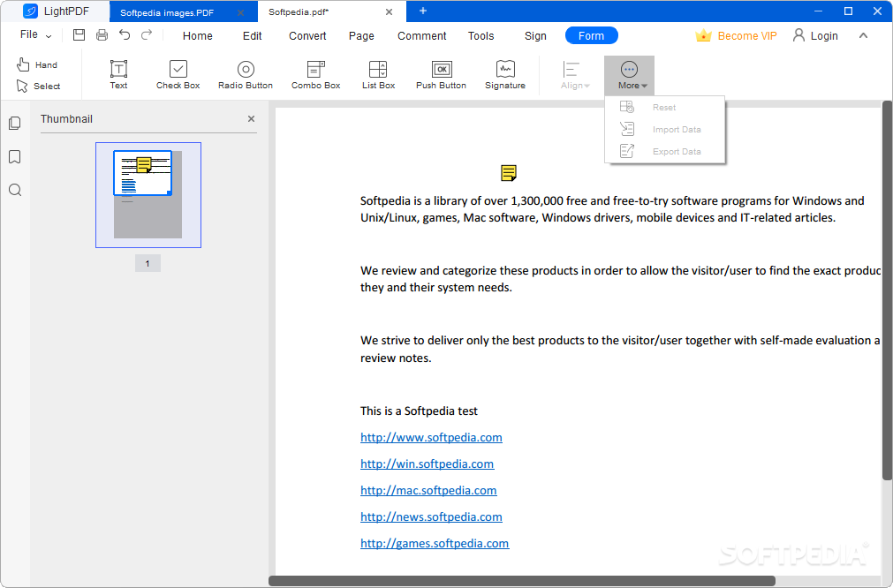The width and height of the screenshot is (893, 588).
Task: Open the Thumbnail panel sidebar icon
Action: pyautogui.click(x=15, y=124)
